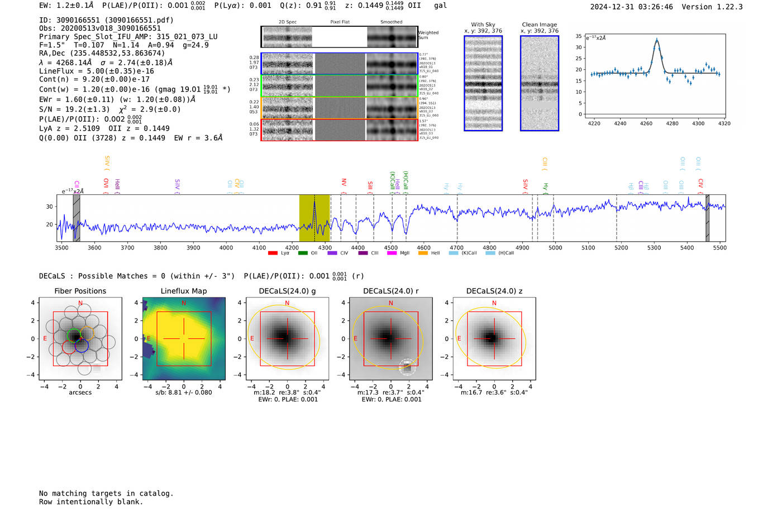Select the blue-bordered 2D spectrum row
This screenshot has height=532, width=782.
[x=339, y=64]
